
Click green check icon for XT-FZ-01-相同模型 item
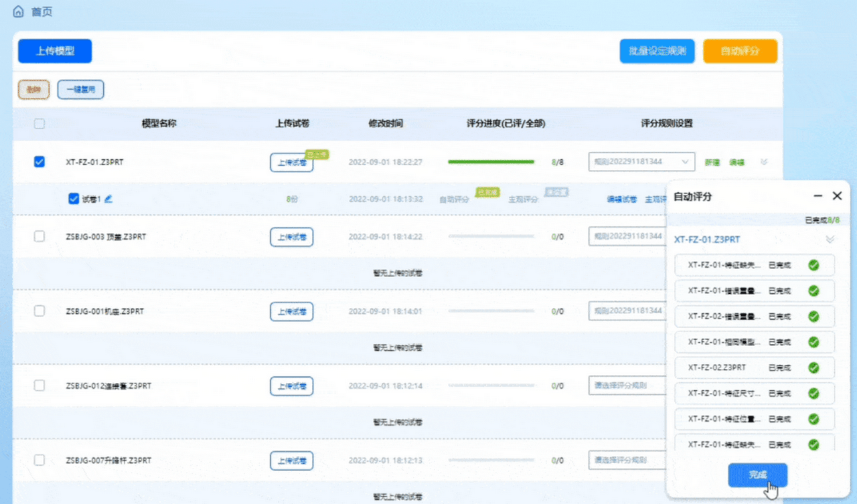click(813, 341)
